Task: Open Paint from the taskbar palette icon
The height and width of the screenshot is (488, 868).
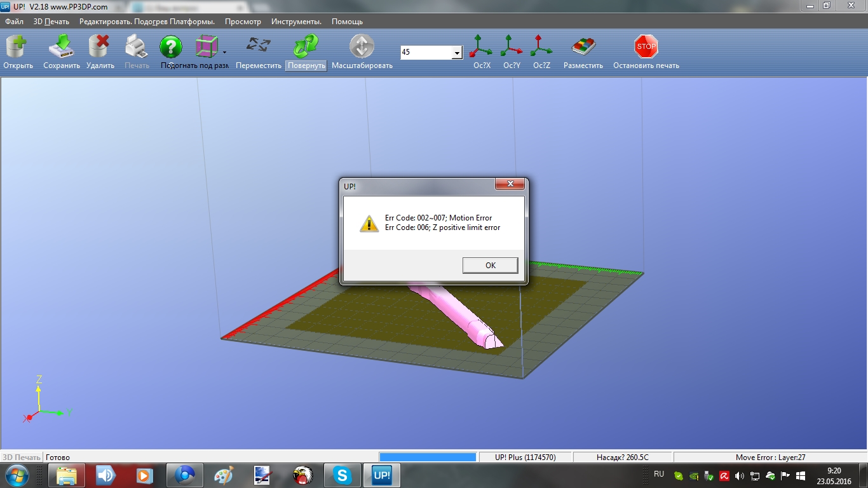Action: (224, 475)
